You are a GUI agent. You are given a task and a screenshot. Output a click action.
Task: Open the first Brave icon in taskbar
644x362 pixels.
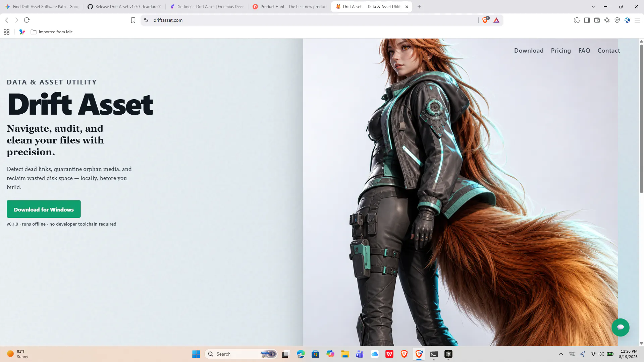(x=404, y=354)
